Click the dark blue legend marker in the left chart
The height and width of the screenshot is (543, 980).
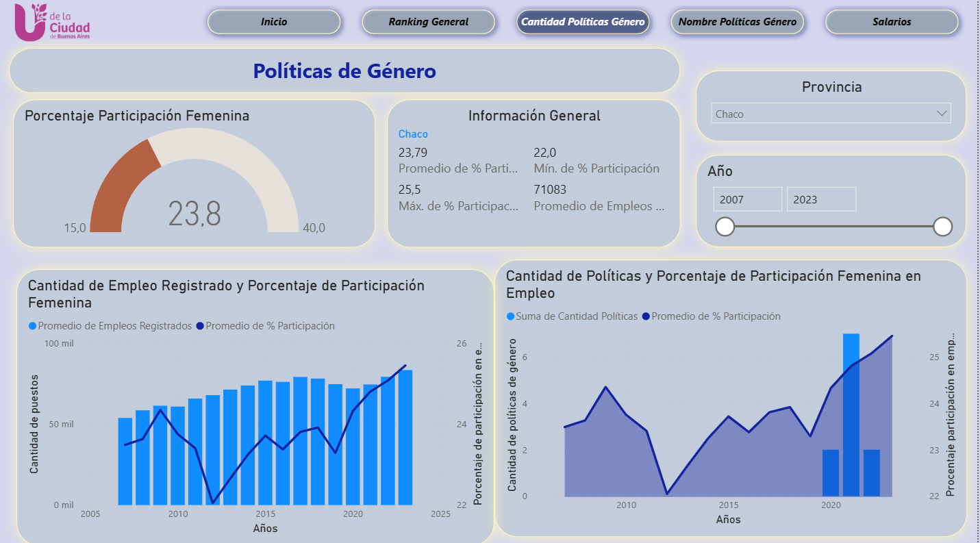click(x=200, y=326)
